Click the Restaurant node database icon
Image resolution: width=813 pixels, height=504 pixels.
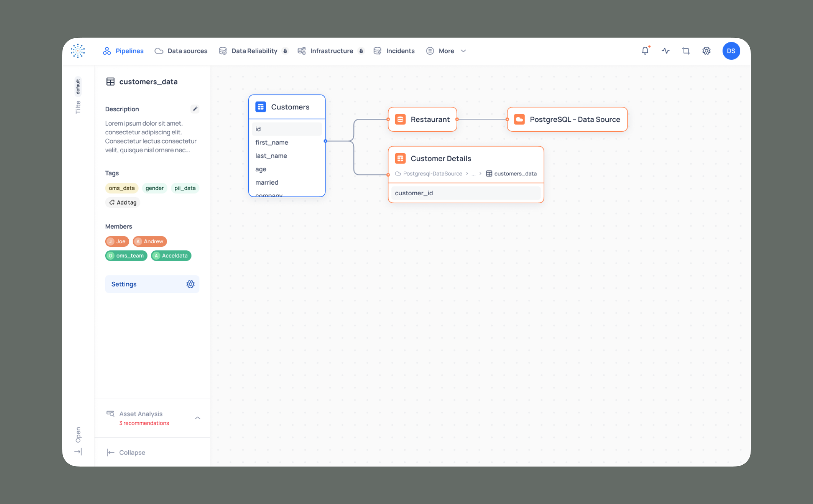400,120
